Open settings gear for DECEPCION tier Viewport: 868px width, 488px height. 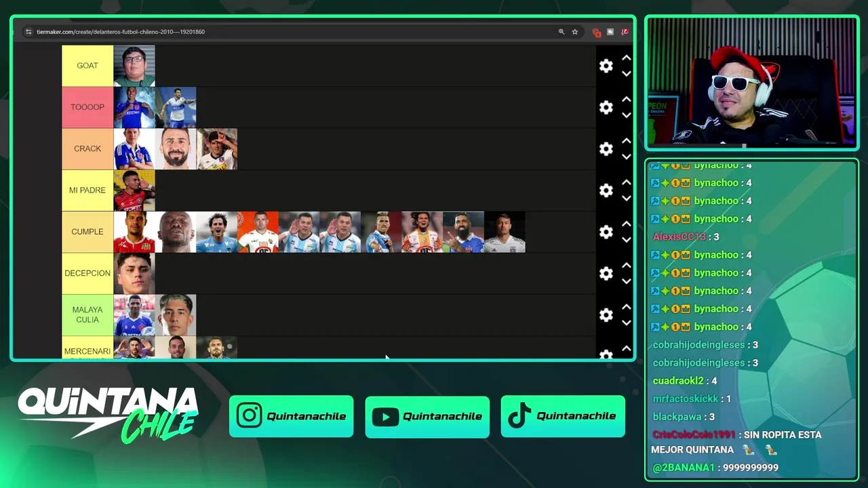[x=606, y=273]
